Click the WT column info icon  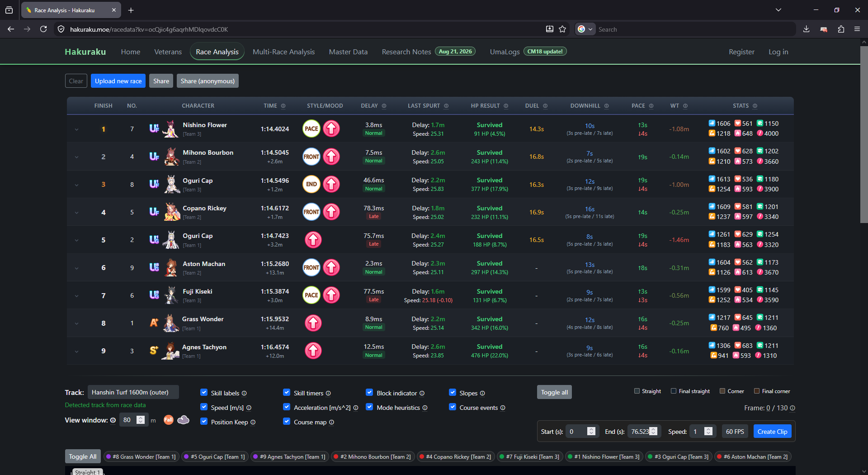[x=685, y=106]
